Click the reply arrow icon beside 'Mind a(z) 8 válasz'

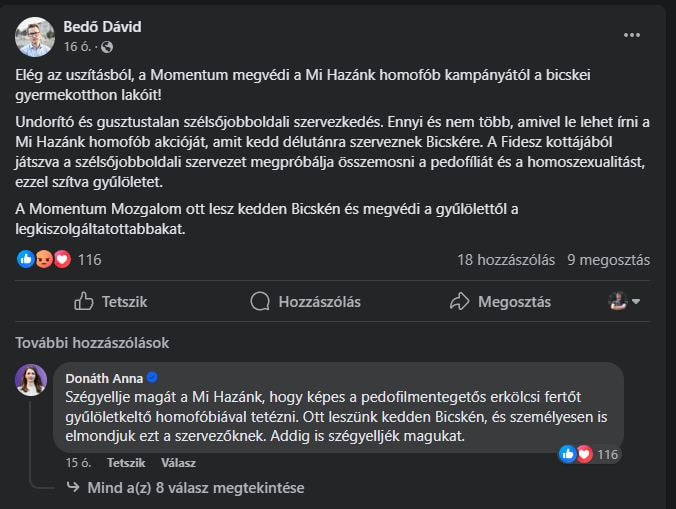tap(73, 488)
